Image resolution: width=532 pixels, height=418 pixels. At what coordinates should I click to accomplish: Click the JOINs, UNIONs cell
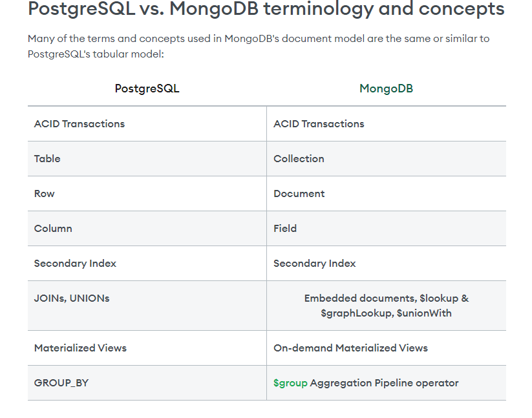point(72,298)
